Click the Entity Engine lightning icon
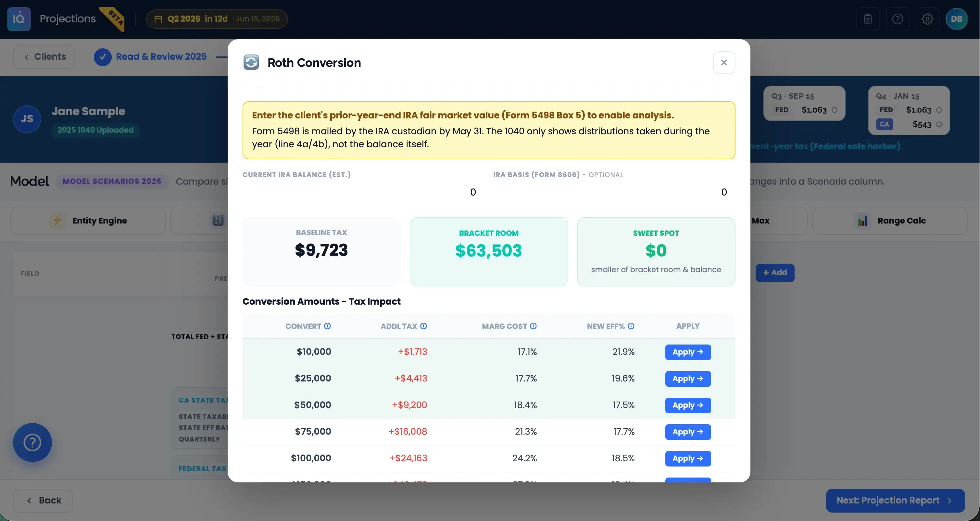 [57, 220]
